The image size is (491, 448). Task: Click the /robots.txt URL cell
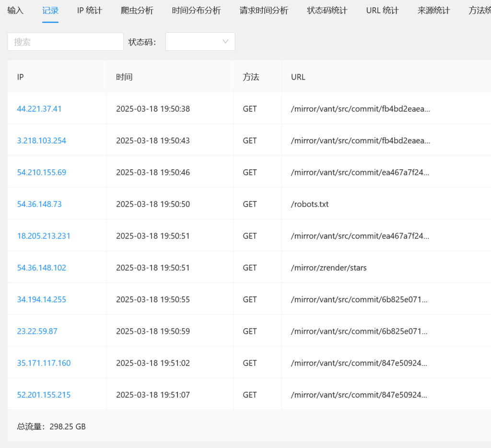coord(310,204)
